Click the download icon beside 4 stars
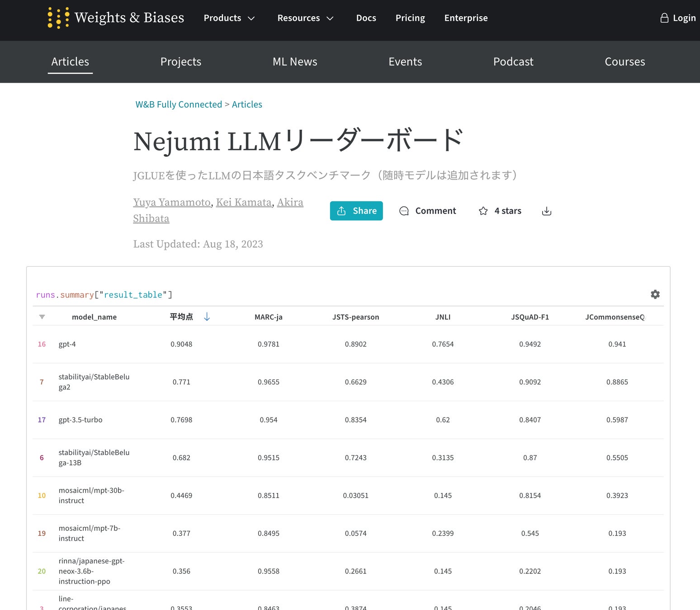 547,211
